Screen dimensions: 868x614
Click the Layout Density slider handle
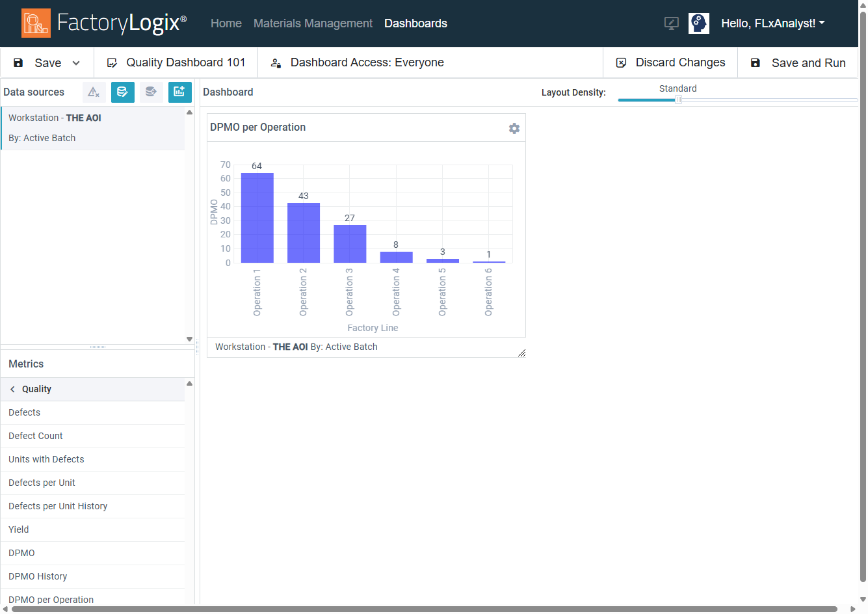(678, 100)
